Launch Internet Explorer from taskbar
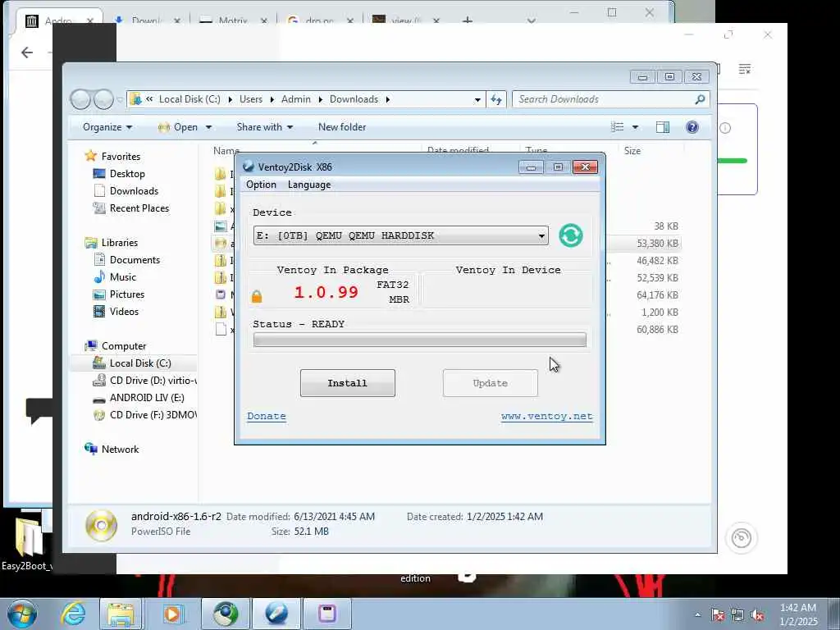 (x=73, y=614)
